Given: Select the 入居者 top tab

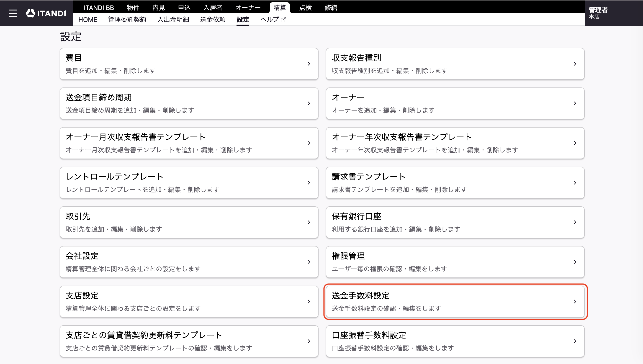Looking at the screenshot, I should (213, 8).
